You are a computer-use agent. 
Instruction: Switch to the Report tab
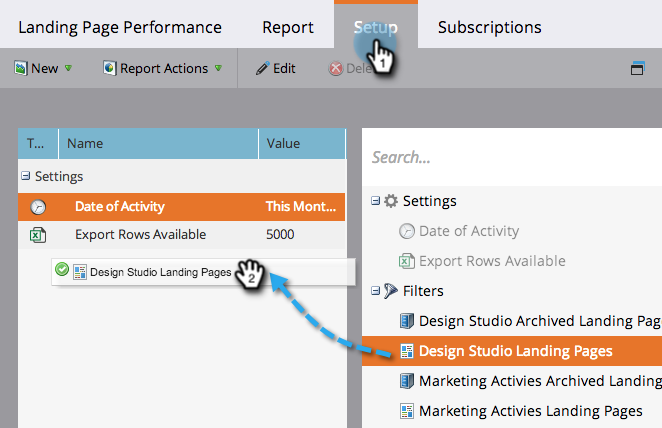click(287, 27)
